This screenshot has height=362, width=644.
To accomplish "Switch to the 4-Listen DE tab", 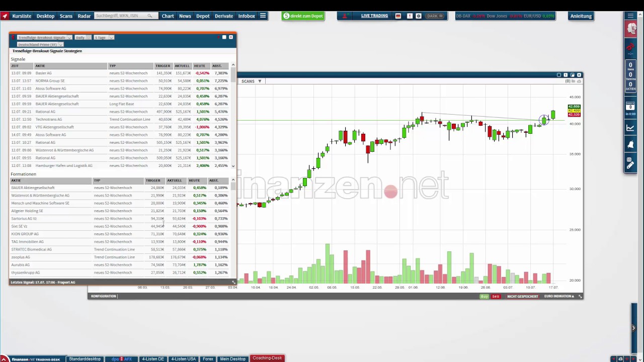I will [153, 359].
